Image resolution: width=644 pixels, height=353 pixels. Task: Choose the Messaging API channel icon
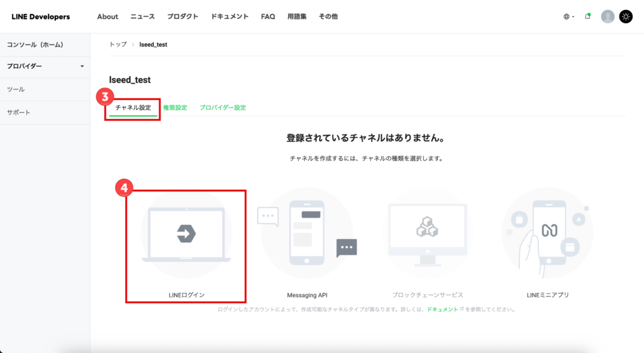click(307, 235)
